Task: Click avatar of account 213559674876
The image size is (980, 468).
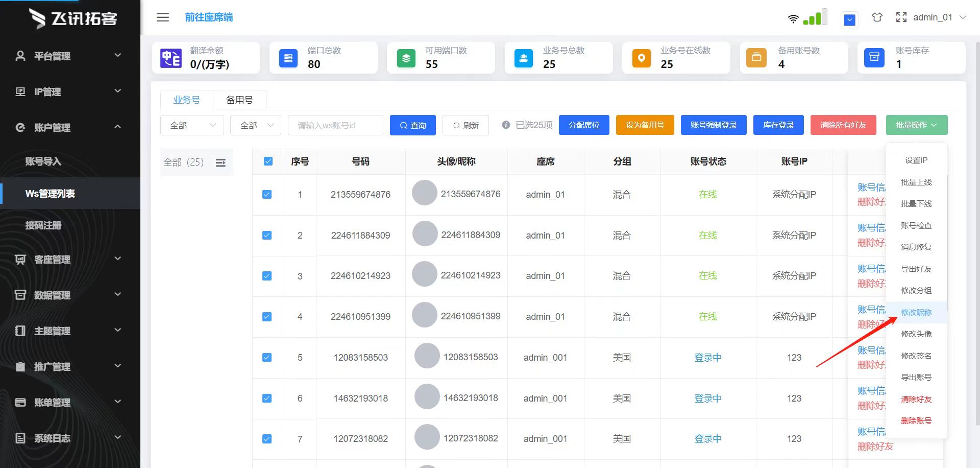Action: pos(425,193)
